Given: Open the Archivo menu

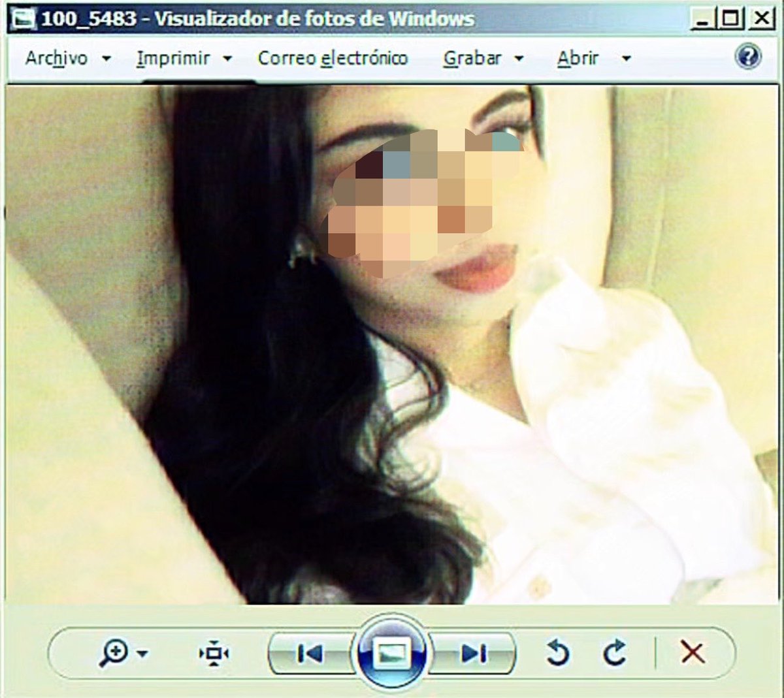Looking at the screenshot, I should coord(56,58).
